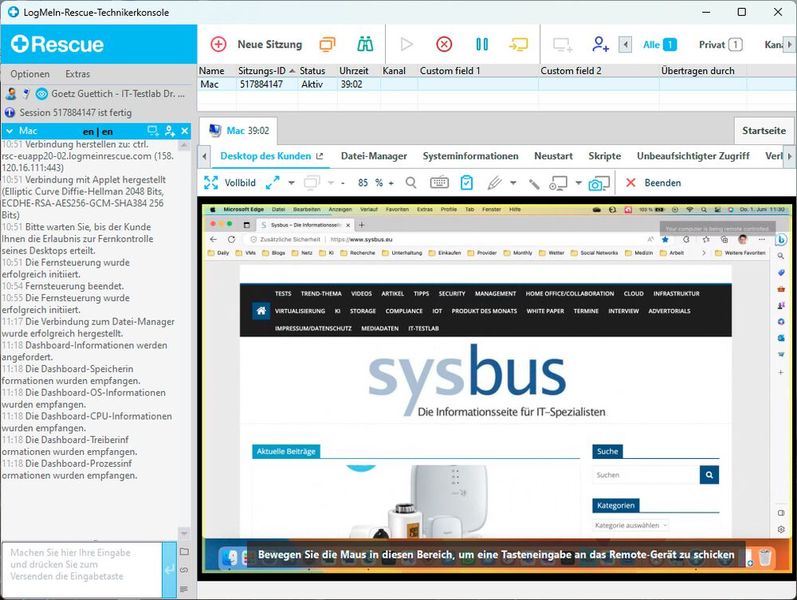Open the scaling options dropdown arrow

tap(291, 183)
